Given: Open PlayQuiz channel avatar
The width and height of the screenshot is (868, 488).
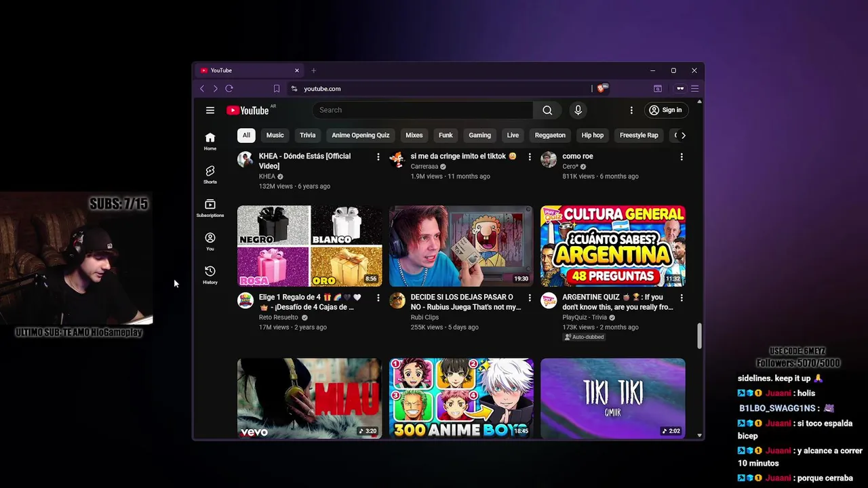Looking at the screenshot, I should (549, 300).
